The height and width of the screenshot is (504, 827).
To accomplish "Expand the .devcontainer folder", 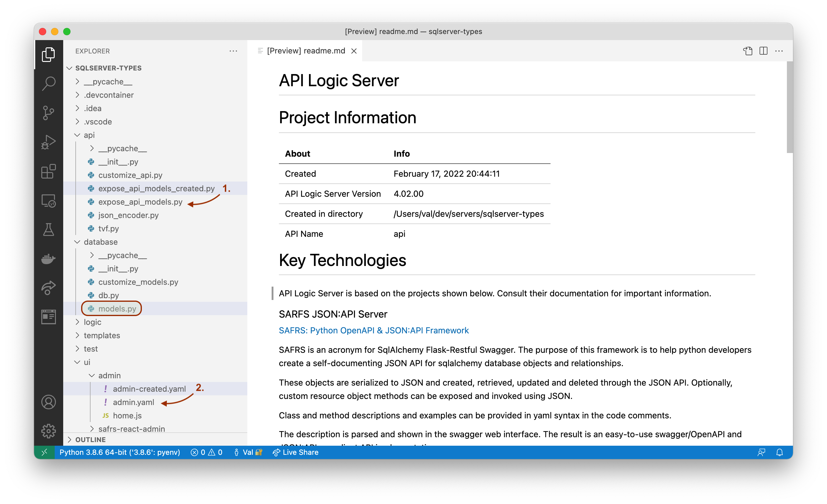I will [x=155, y=95].
